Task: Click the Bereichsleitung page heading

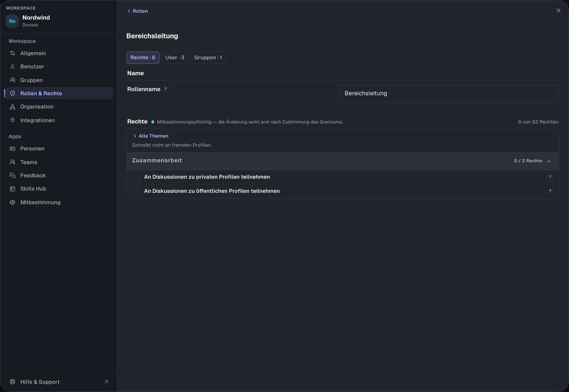Action: tap(152, 36)
